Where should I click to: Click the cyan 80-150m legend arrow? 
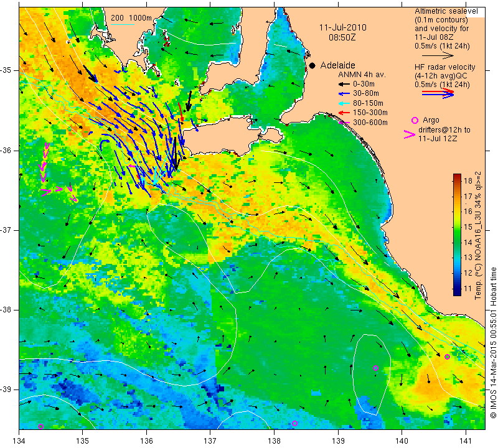point(344,103)
